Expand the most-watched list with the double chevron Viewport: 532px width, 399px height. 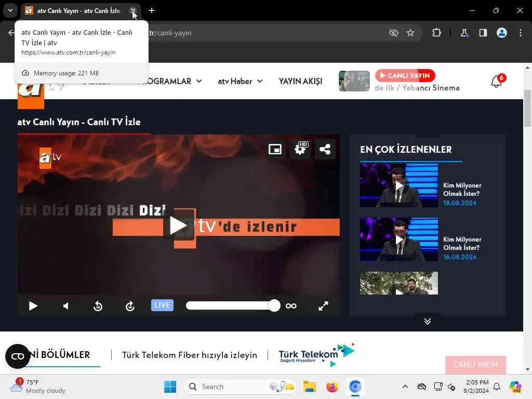click(x=428, y=321)
